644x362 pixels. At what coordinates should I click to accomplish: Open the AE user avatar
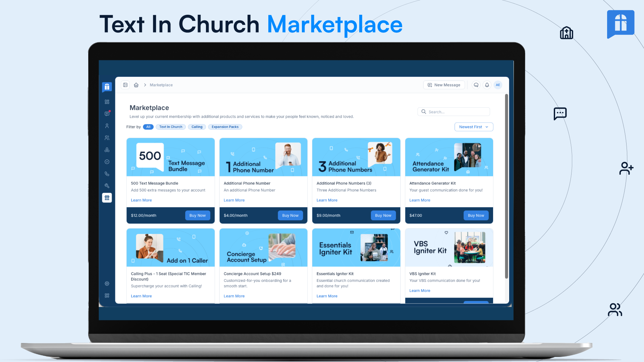coord(498,85)
